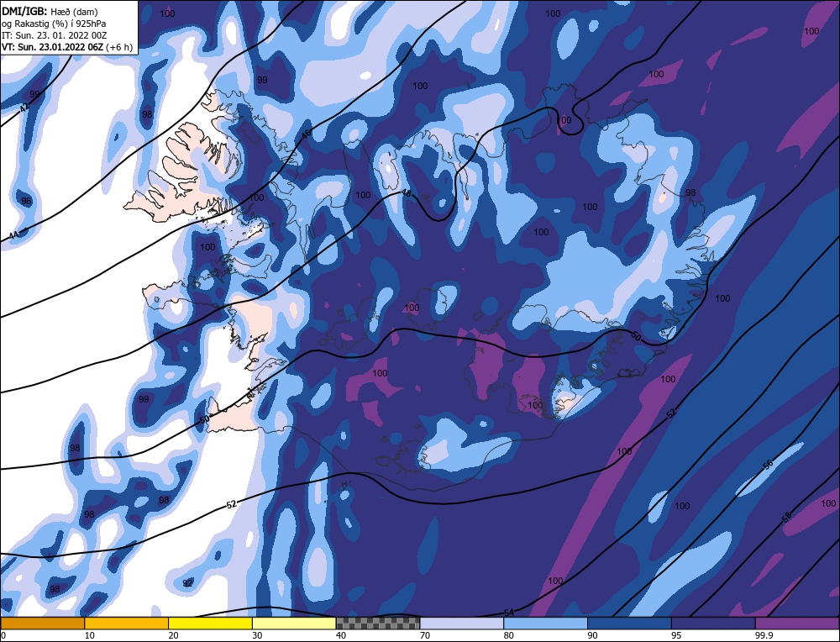Click the lavender 70-80 legend swatch
Screen dimensions: 840x642
[462, 624]
